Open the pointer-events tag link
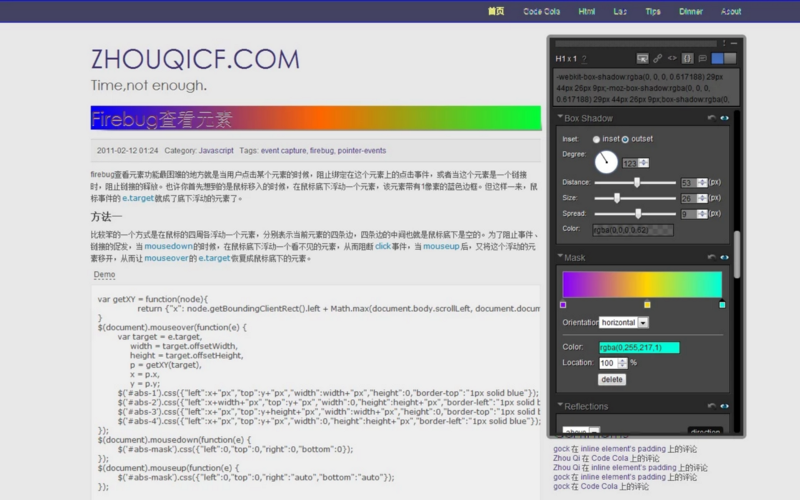Viewport: 800px width, 500px height. click(362, 151)
